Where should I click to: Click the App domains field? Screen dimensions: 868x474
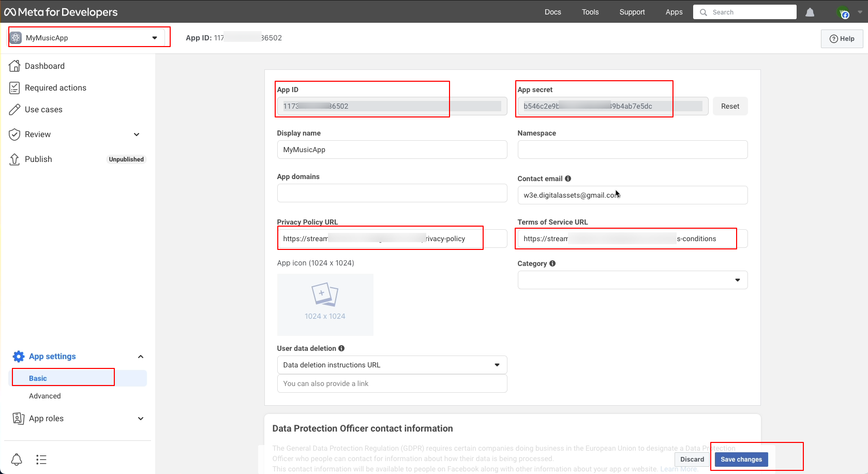[x=392, y=193]
